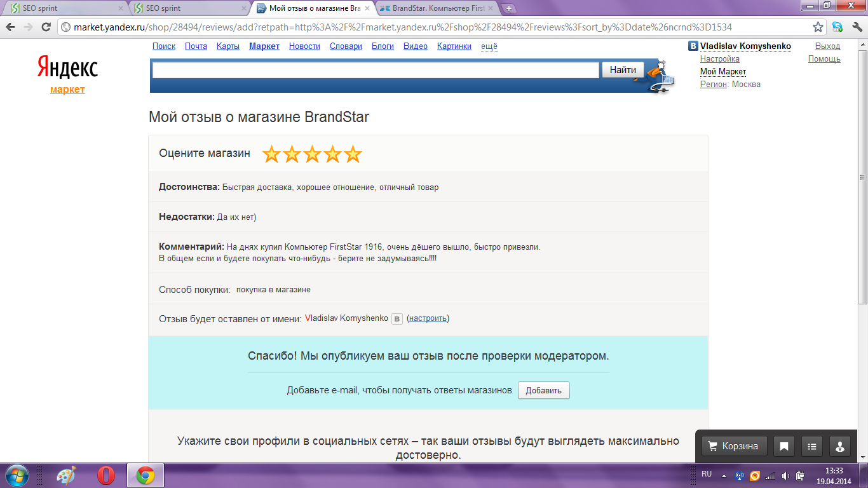Open the Настройка link
Screen dimensions: 868x488
[720, 59]
